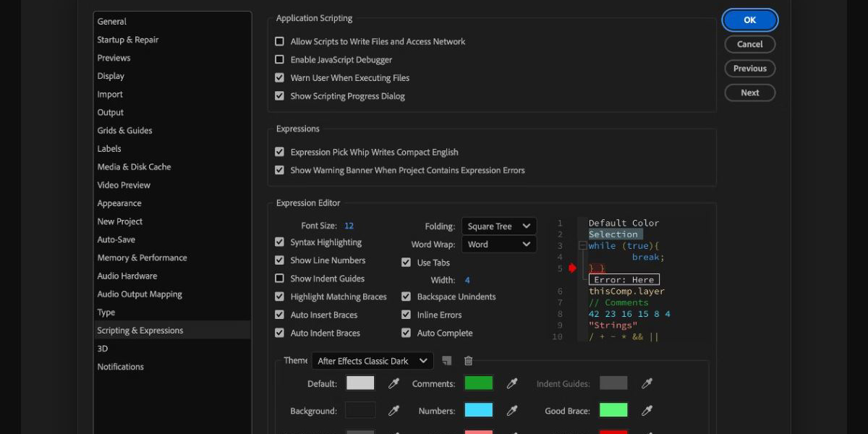Screen dimensions: 868x434
Task: Click the Background color eyedropper
Action: [x=394, y=411]
